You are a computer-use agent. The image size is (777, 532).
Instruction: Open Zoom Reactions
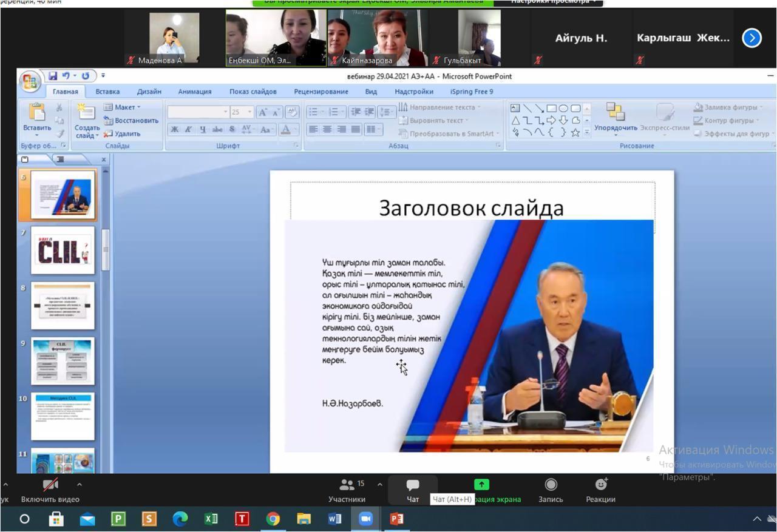click(600, 490)
